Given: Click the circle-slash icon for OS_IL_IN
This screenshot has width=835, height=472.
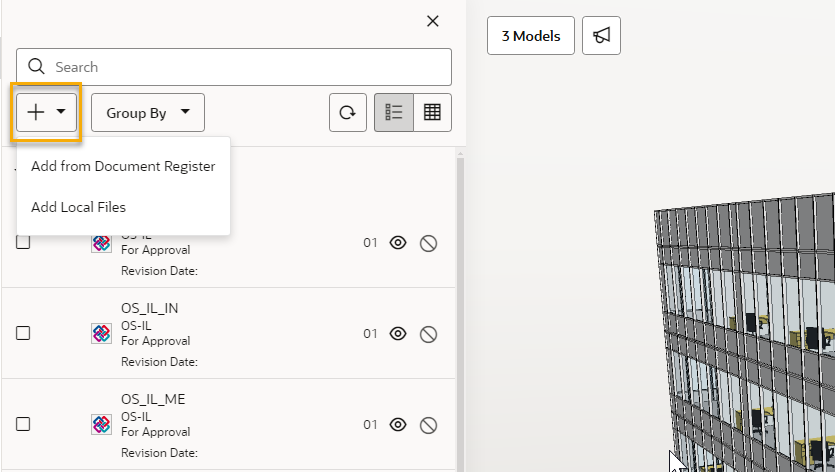Looking at the screenshot, I should 428,335.
